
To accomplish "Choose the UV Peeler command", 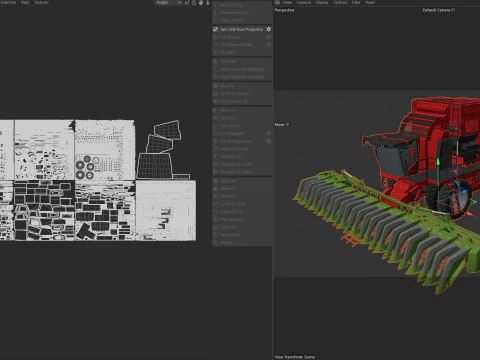I will coord(242,62).
